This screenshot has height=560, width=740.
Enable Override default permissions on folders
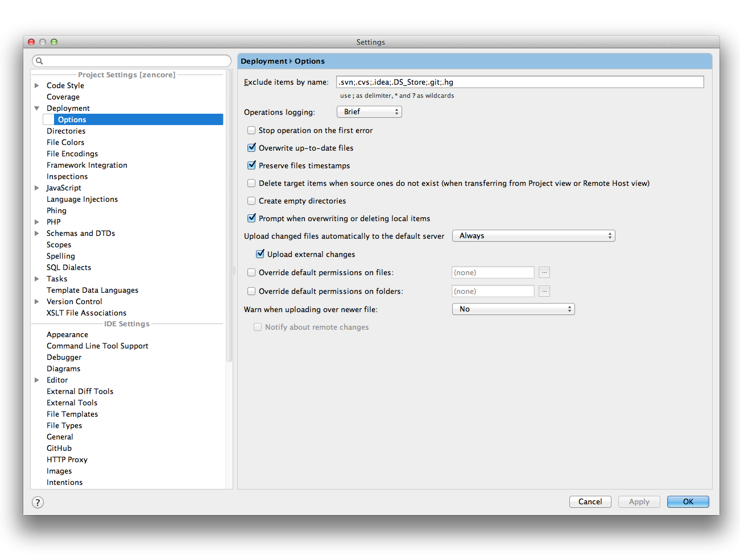(x=251, y=291)
